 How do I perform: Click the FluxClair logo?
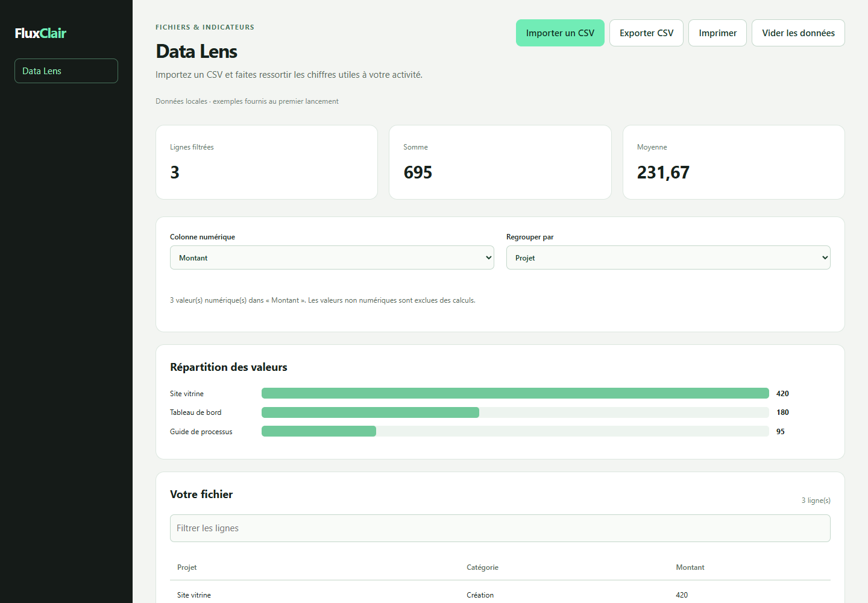(40, 33)
